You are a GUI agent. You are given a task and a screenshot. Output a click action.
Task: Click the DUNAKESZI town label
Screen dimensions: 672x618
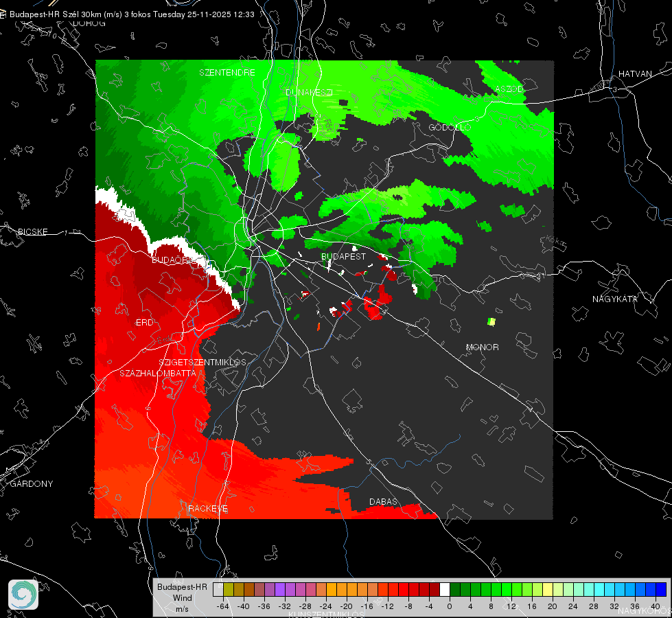click(309, 92)
